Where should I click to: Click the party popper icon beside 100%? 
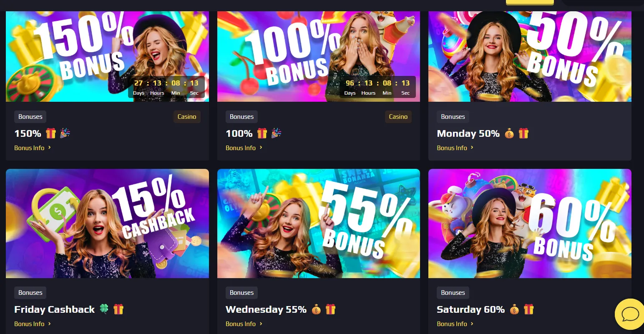coord(276,133)
